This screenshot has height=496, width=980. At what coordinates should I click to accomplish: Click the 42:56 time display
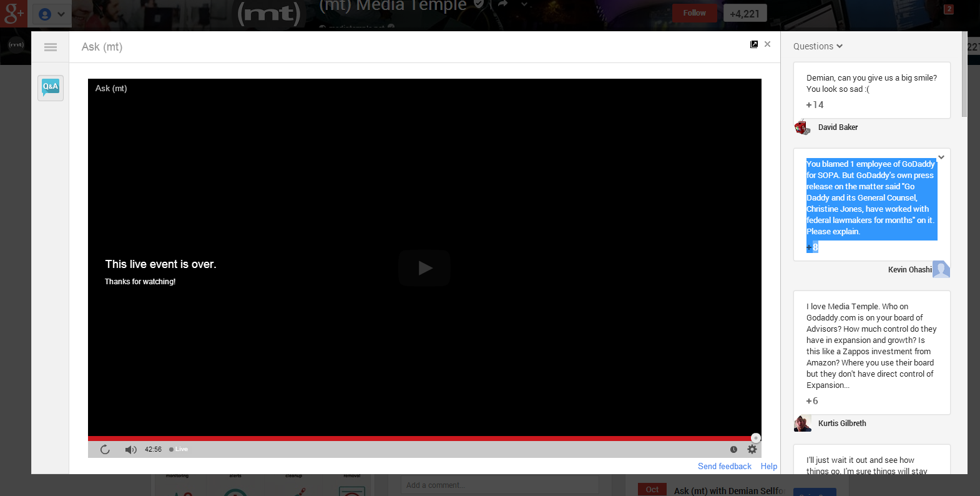pos(153,450)
